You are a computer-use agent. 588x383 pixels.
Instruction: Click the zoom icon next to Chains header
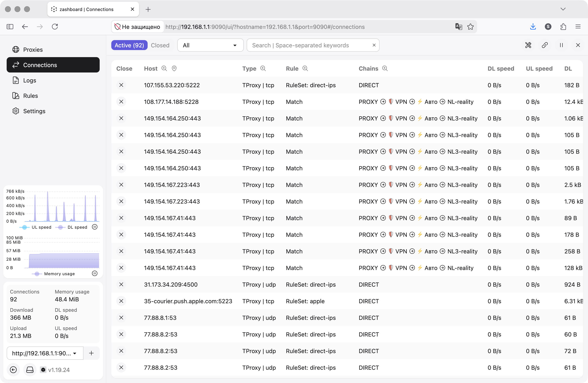pos(385,69)
